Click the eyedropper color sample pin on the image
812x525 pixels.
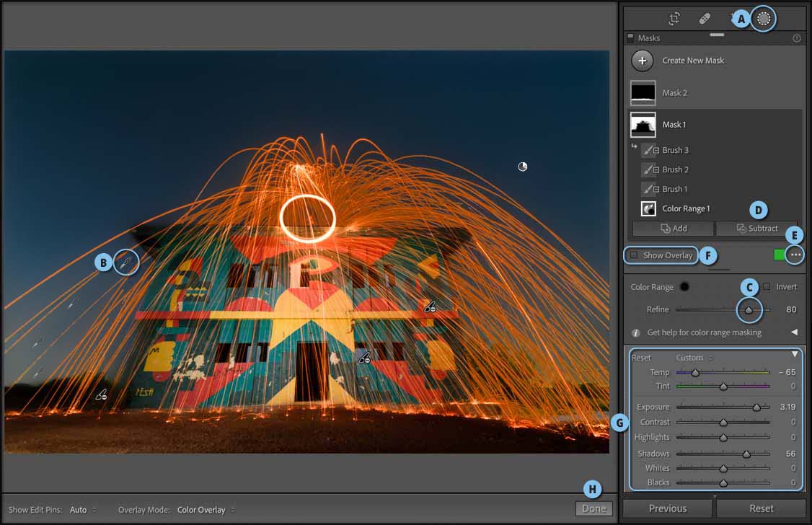click(126, 262)
